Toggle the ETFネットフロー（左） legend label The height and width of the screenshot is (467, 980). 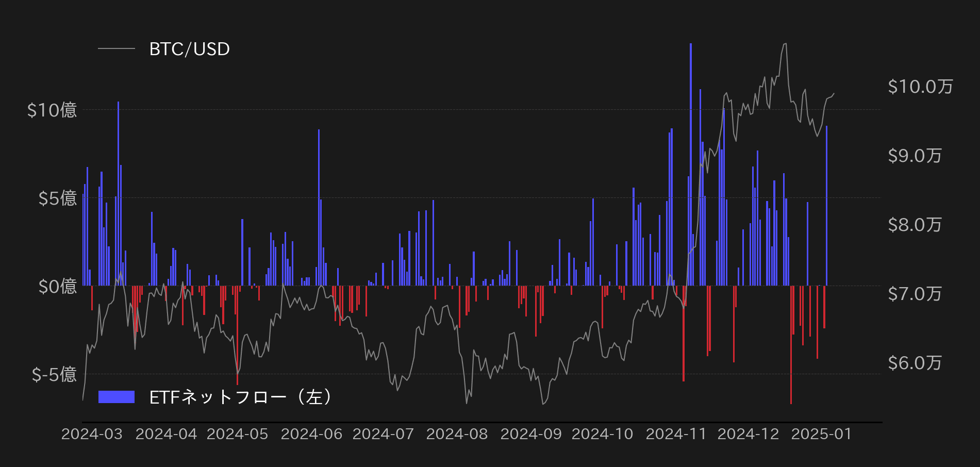[x=240, y=397]
